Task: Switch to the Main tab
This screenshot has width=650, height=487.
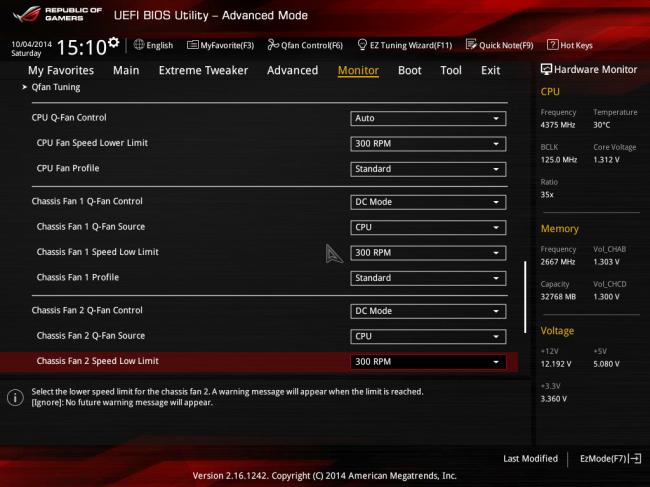Action: point(126,70)
